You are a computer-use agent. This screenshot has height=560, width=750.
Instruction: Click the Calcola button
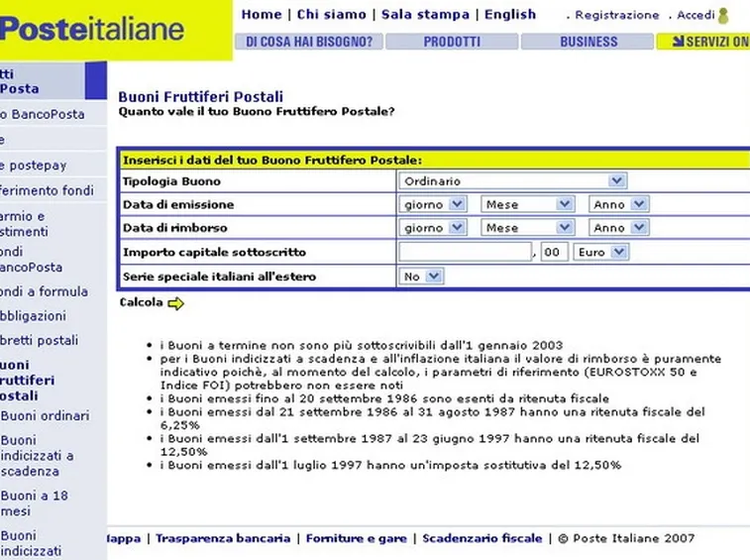141,302
